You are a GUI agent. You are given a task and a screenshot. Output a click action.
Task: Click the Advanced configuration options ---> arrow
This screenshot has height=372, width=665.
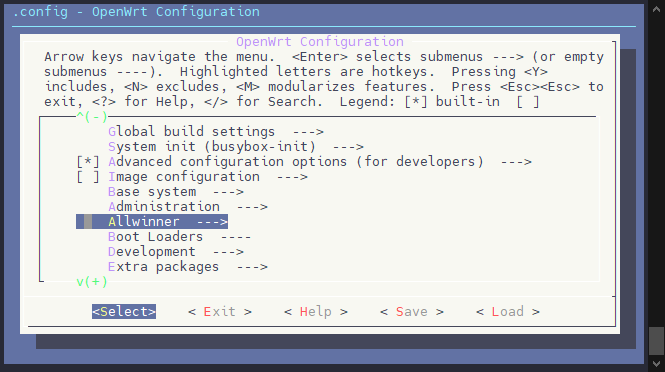pyautogui.click(x=516, y=162)
